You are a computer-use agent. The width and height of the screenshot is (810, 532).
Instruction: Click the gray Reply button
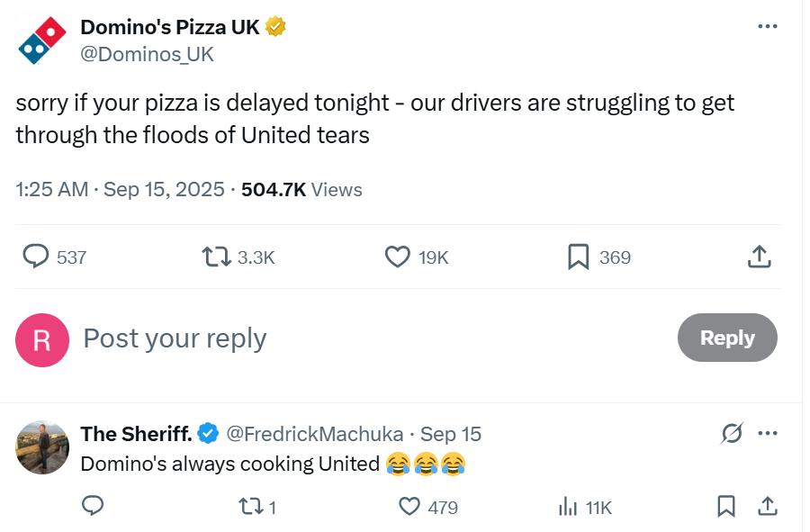[x=727, y=338]
